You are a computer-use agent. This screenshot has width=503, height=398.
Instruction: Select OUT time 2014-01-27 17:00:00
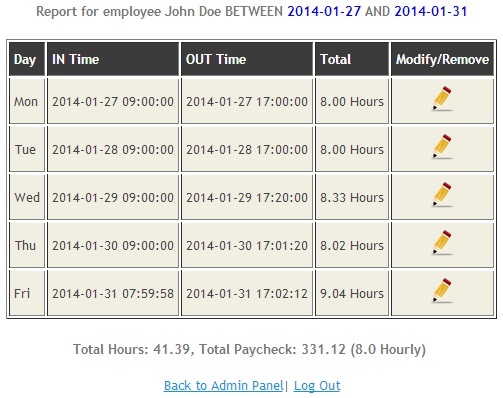click(x=247, y=101)
